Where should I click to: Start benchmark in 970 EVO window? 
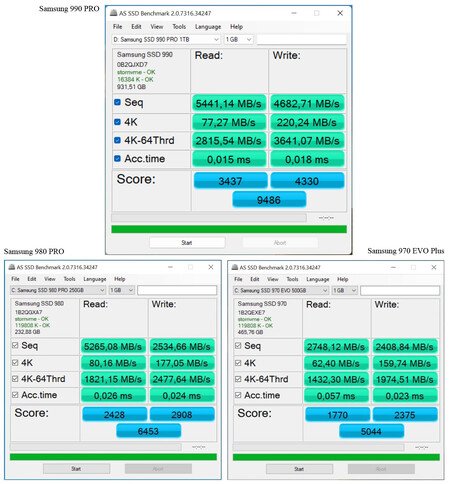pos(299,469)
